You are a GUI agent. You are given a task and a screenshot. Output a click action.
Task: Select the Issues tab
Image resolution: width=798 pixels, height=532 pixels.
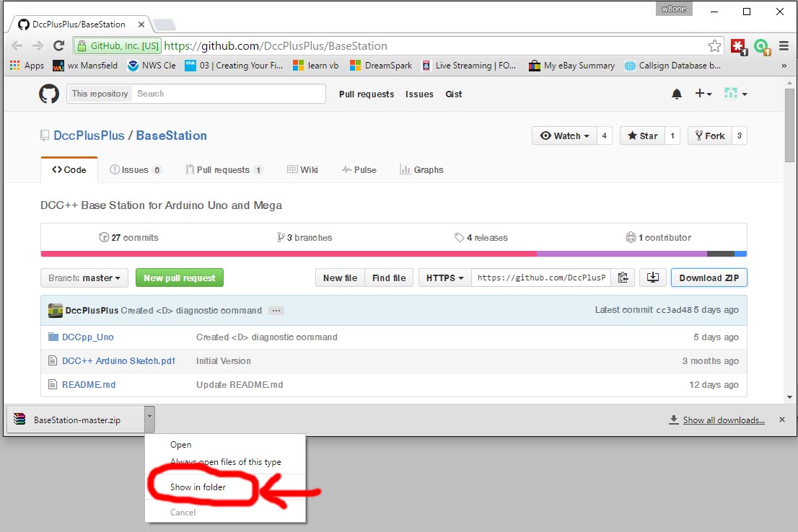[136, 170]
